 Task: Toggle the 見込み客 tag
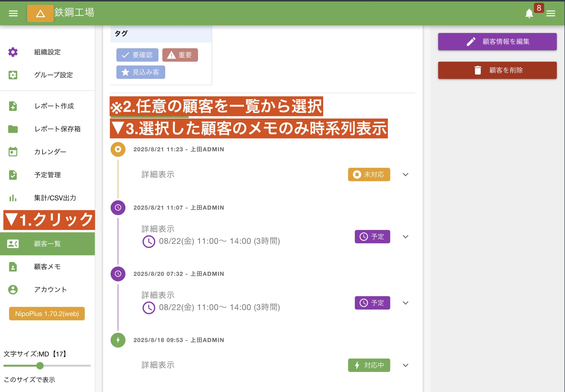pos(140,72)
